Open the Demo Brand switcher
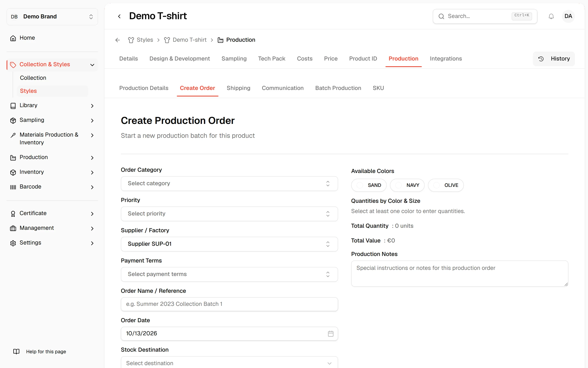 [x=52, y=17]
